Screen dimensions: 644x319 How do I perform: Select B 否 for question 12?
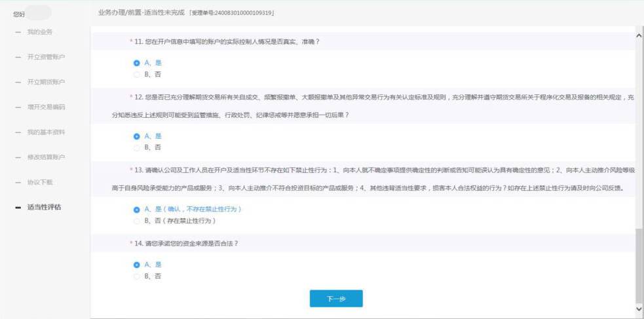click(x=136, y=147)
